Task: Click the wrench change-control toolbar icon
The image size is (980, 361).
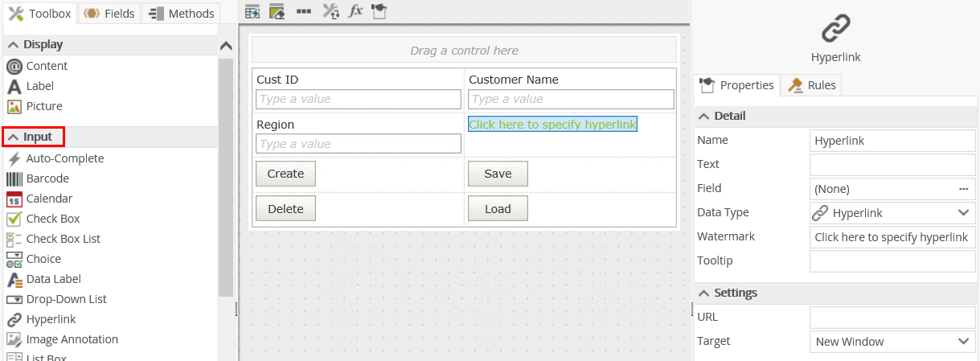Action: point(330,11)
